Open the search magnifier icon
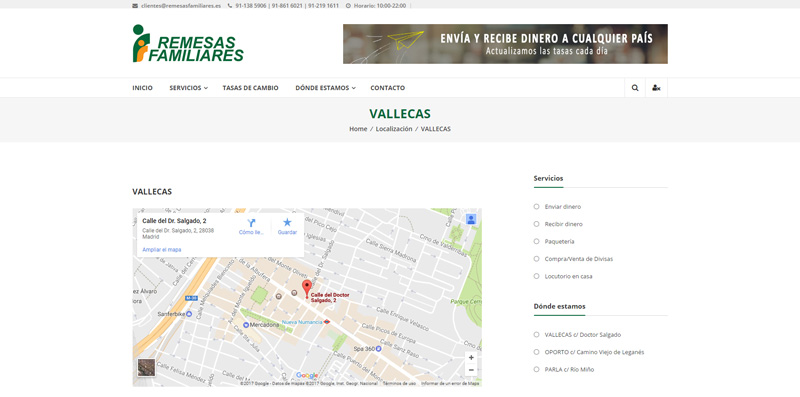The height and width of the screenshot is (397, 800). 635,88
